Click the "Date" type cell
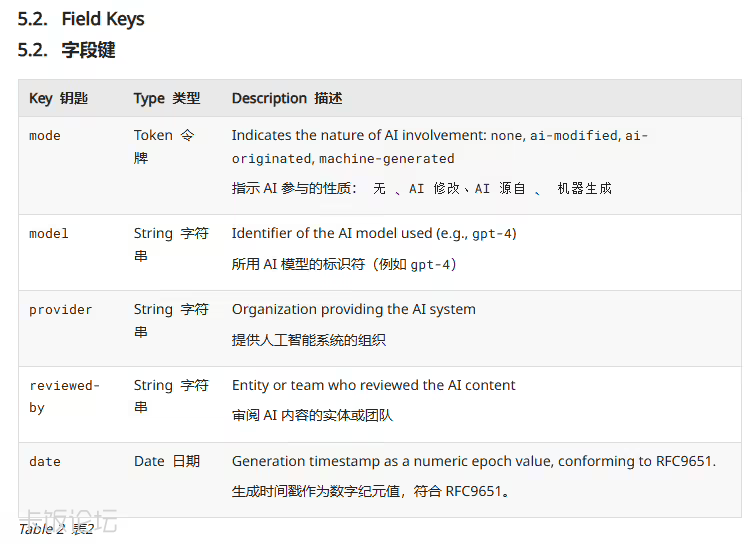The image size is (749, 544). pyautogui.click(x=149, y=461)
